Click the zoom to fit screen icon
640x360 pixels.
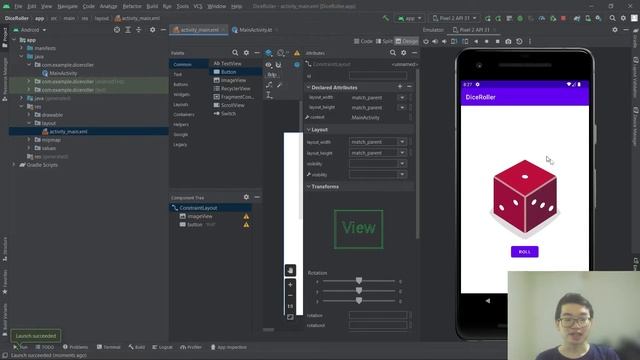coord(290,317)
